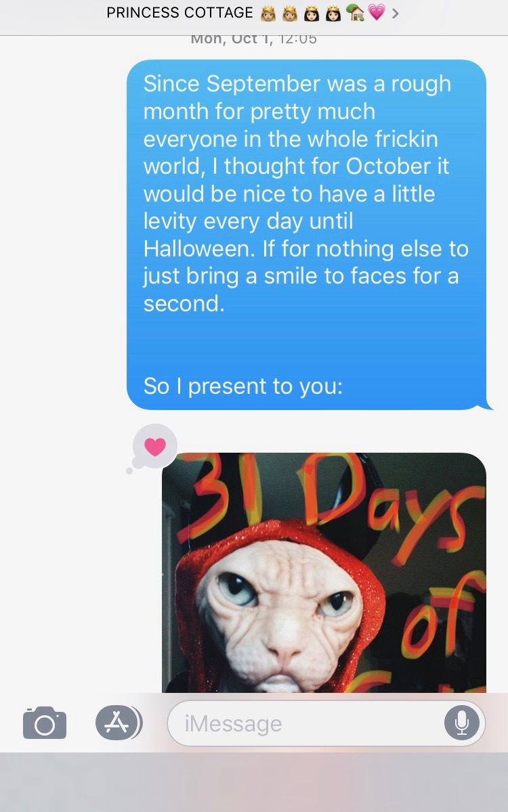Viewport: 508px width, 812px height.
Task: Tap the pink heart emoji in the title
Action: coord(377,13)
